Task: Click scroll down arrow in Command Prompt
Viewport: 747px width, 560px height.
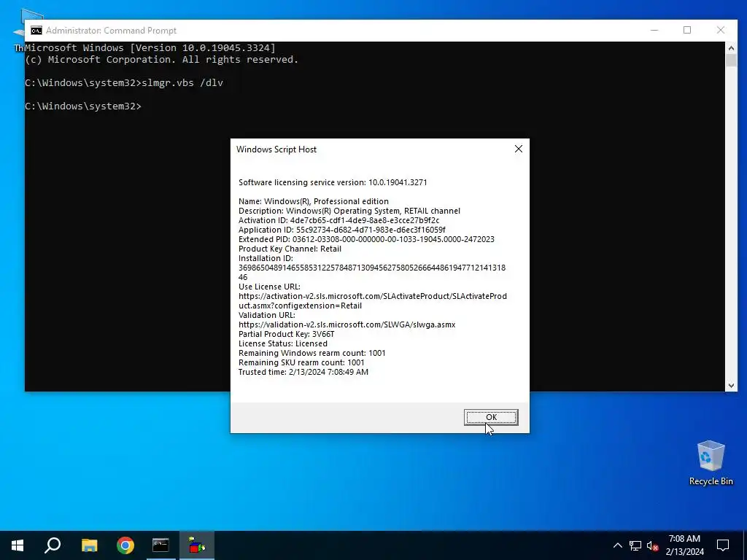Action: click(731, 386)
